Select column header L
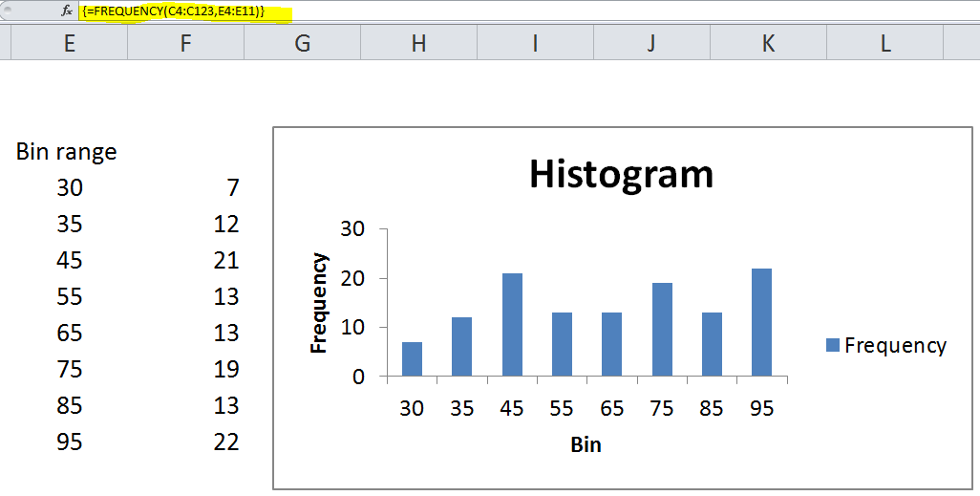 [884, 43]
